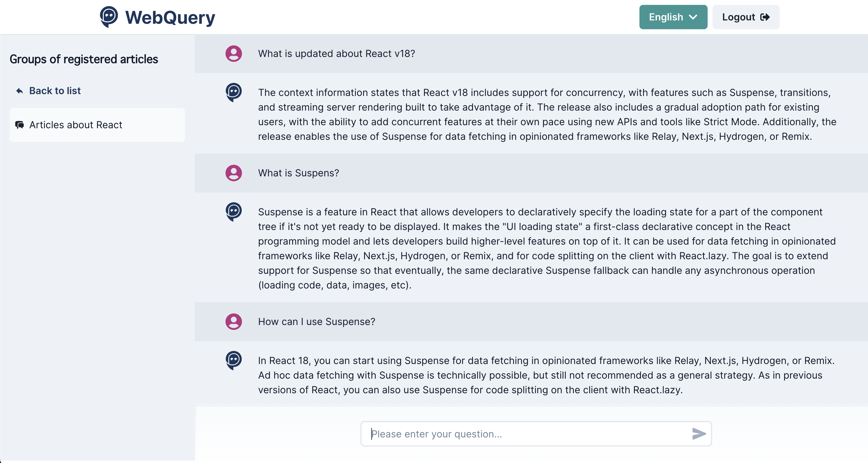Select the Articles about React group
The image size is (868, 463).
click(76, 125)
